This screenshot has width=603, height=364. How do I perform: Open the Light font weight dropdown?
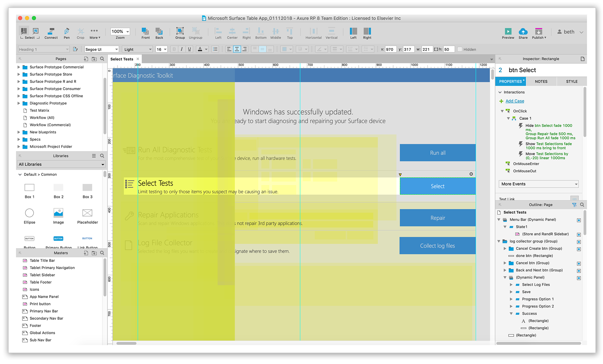pos(138,49)
